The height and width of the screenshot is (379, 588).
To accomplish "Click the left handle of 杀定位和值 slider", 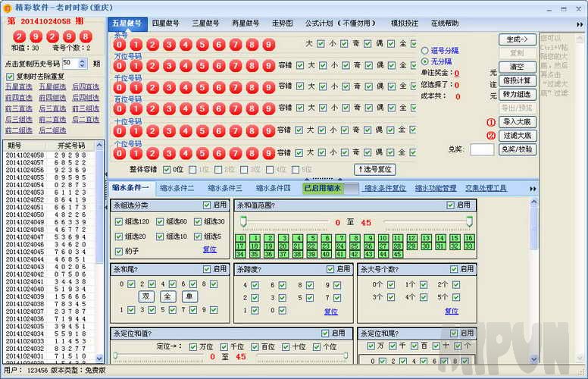I will (x=116, y=355).
